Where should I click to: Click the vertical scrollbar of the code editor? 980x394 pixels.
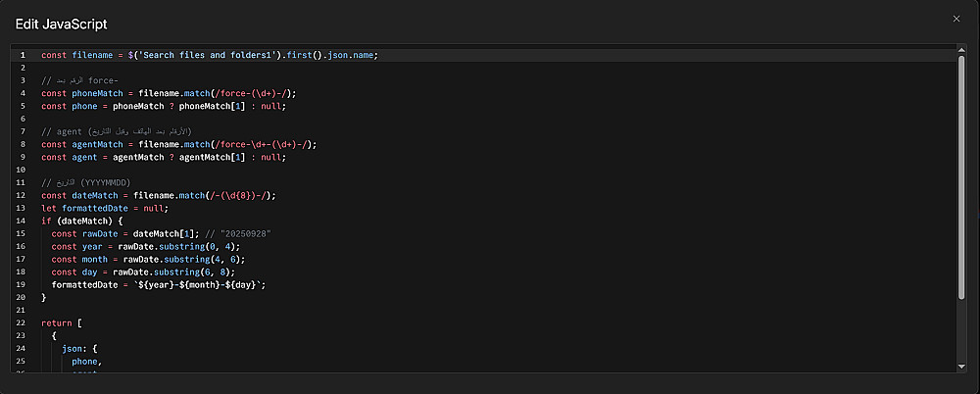(x=961, y=176)
